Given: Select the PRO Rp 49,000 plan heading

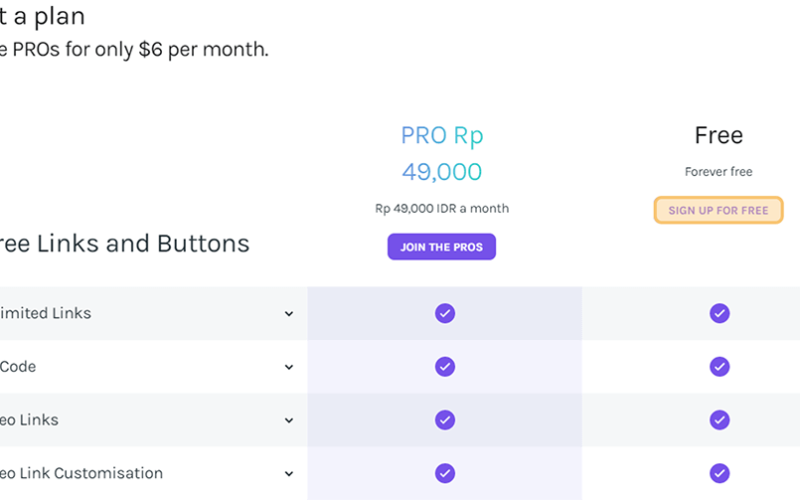Looking at the screenshot, I should [442, 153].
